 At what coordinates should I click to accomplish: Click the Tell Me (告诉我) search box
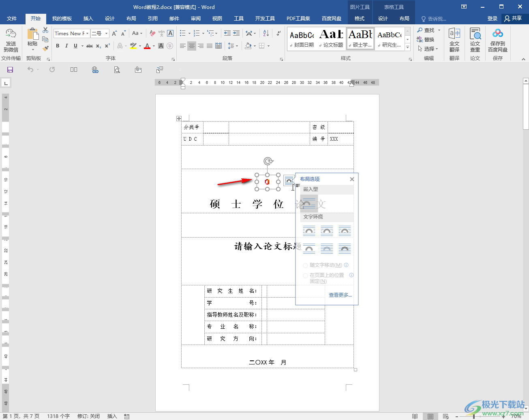click(434, 19)
